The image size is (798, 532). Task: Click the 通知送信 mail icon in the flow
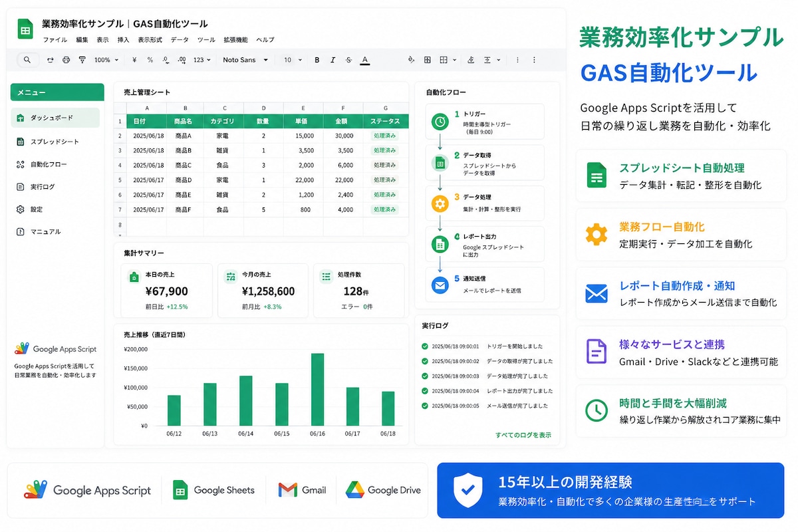point(440,285)
